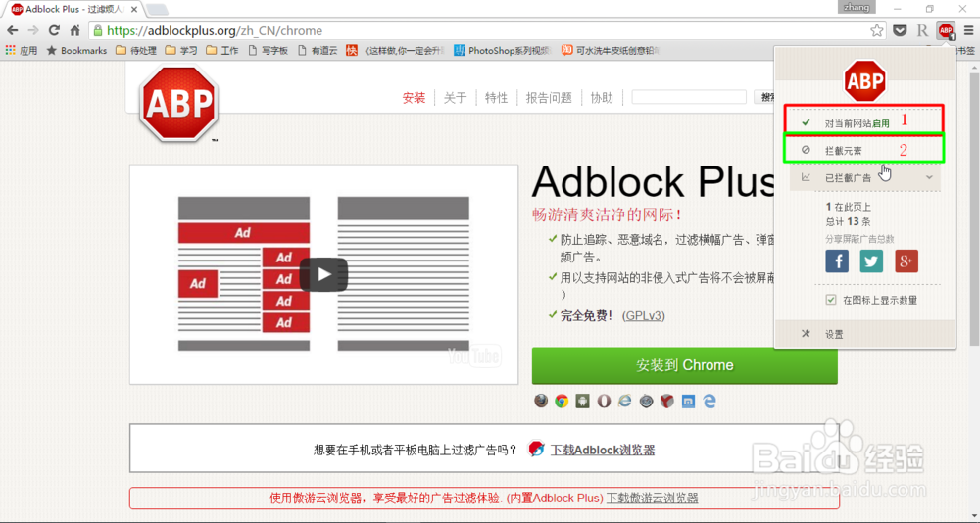Image resolution: width=980 pixels, height=523 pixels.
Task: Open the 报告问题 nav tab
Action: (x=549, y=98)
